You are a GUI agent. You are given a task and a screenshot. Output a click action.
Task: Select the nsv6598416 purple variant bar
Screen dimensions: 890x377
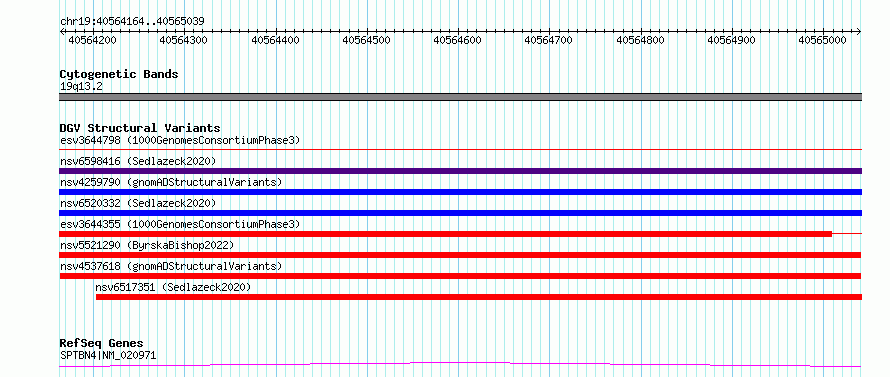[460, 171]
